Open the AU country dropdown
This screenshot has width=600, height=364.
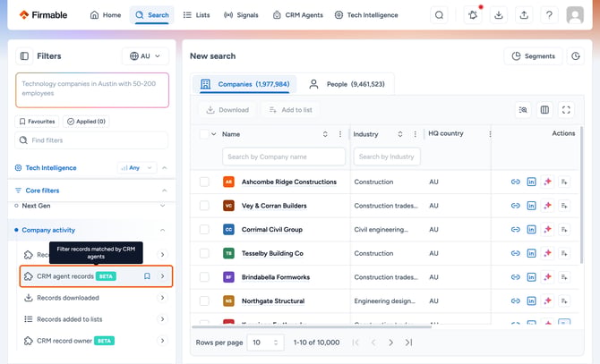(x=145, y=56)
